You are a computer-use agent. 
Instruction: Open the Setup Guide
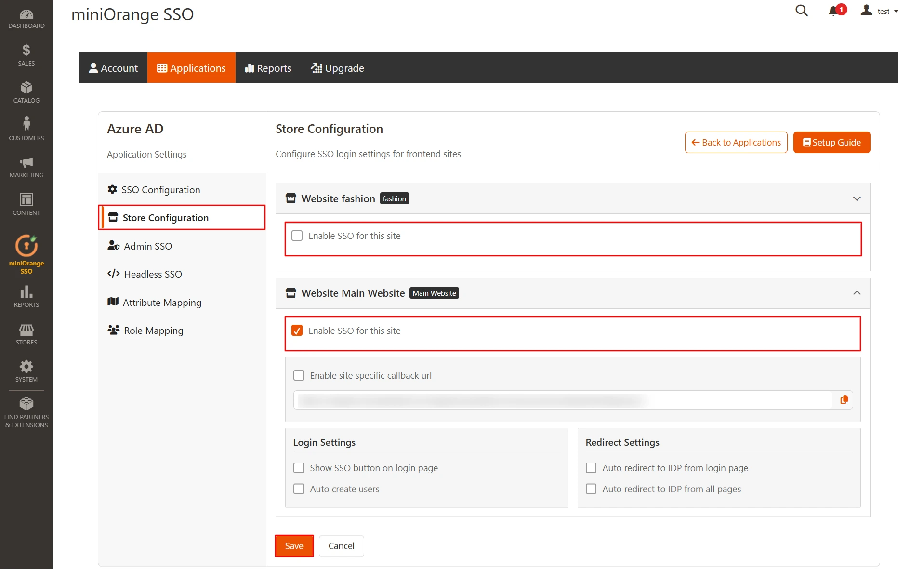(832, 142)
